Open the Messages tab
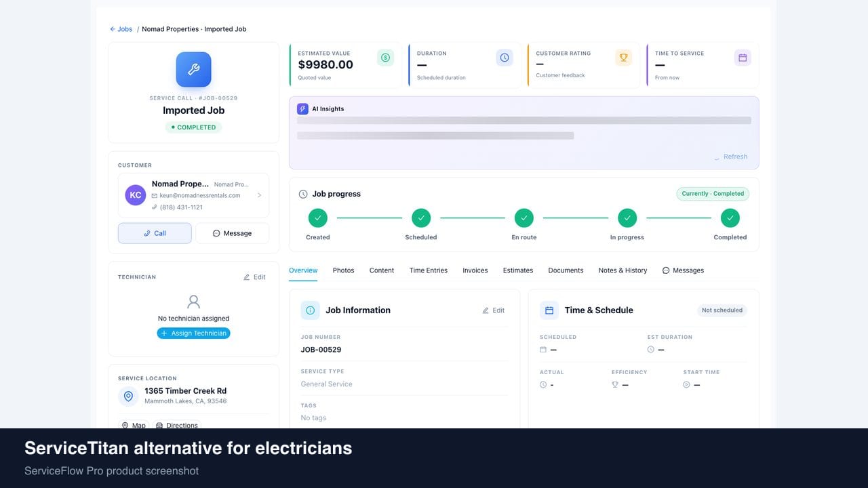Screen dimensions: 868x488 pos(683,270)
